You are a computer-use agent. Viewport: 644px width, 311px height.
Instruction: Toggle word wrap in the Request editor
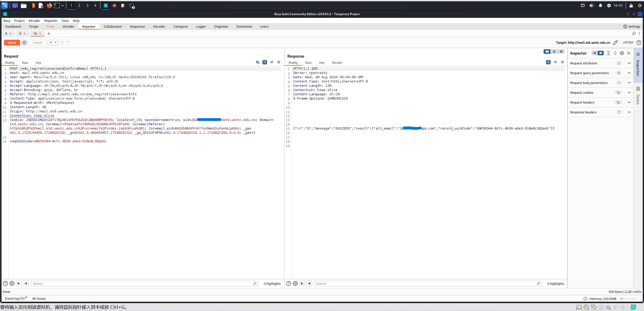[265, 62]
